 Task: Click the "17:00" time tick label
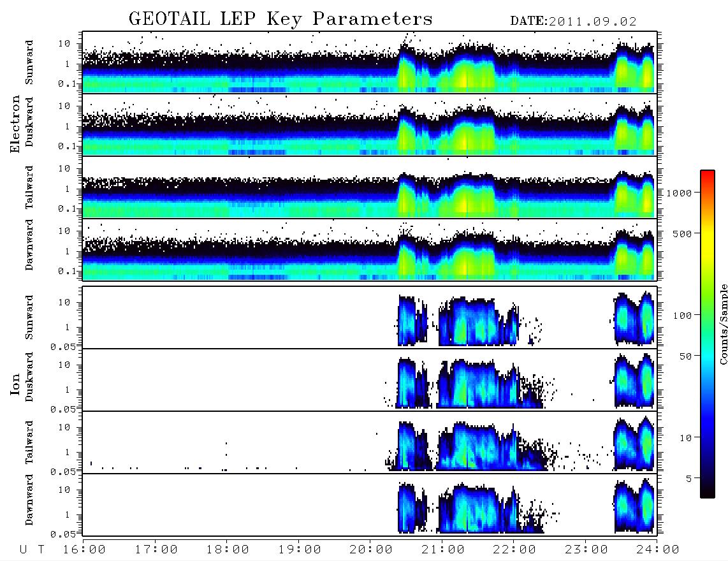156,550
